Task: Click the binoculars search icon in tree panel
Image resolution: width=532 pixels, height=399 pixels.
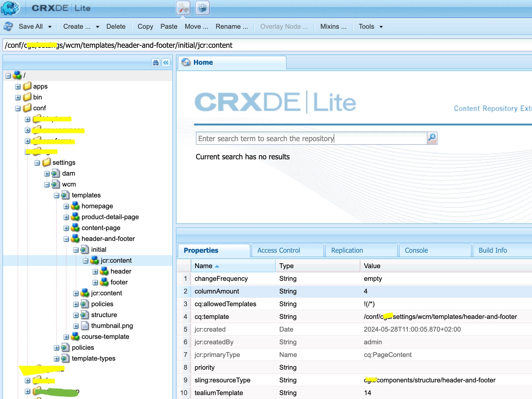Action: pos(156,63)
